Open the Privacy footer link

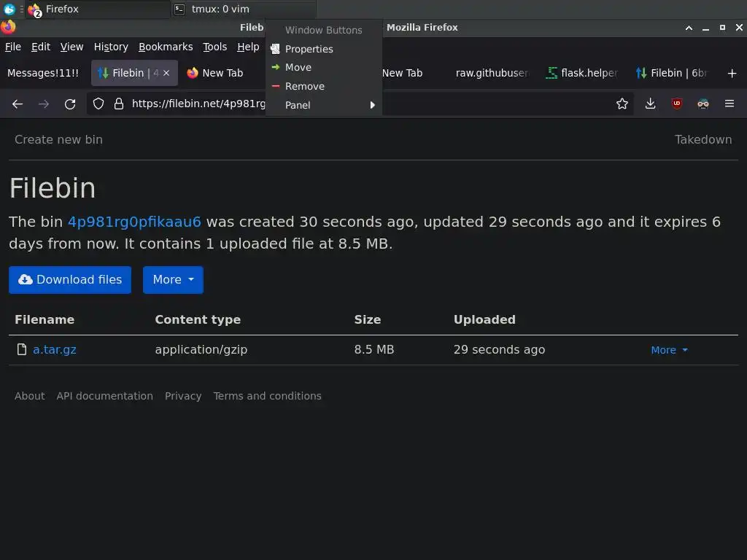point(183,396)
